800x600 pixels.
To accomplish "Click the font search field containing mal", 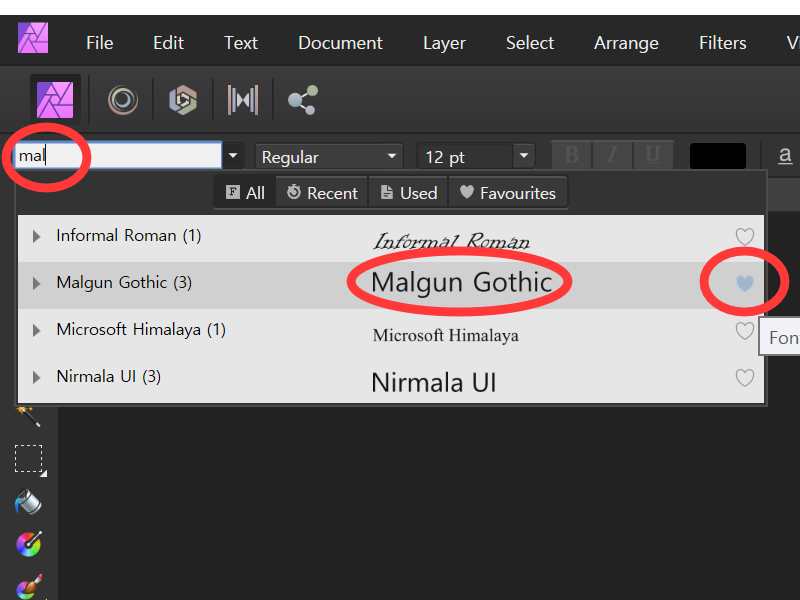I will pos(118,155).
